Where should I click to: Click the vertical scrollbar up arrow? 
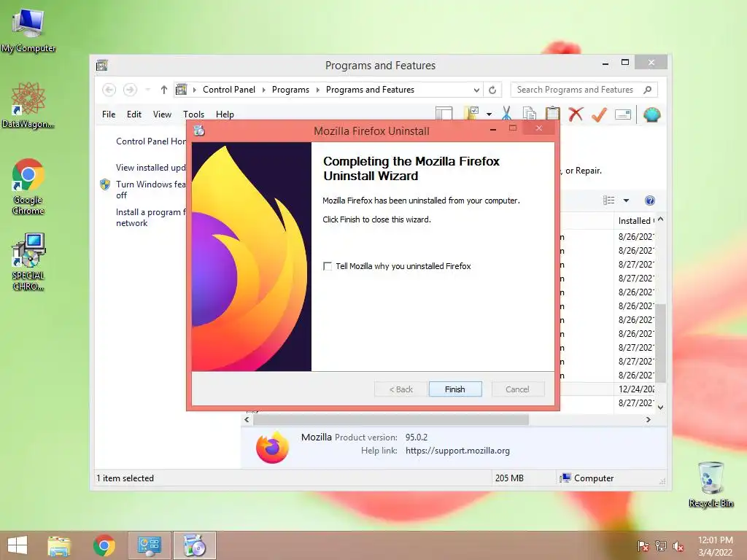point(660,219)
